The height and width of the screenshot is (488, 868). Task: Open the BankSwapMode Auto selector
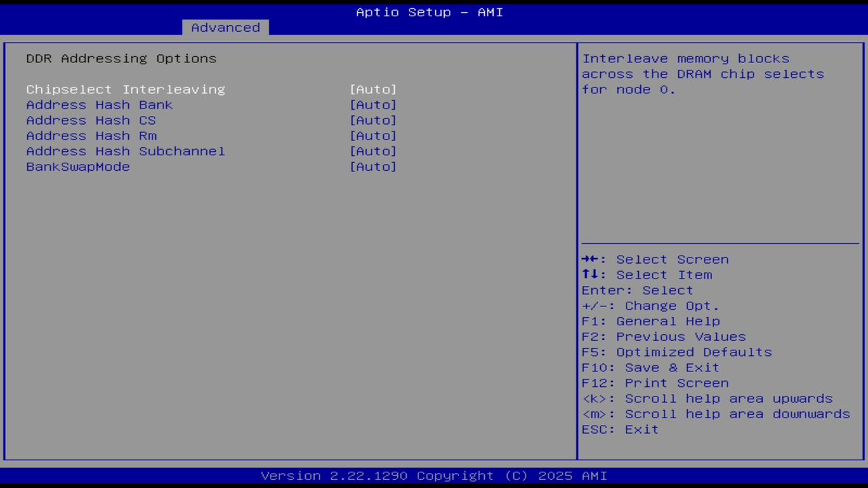click(x=373, y=167)
